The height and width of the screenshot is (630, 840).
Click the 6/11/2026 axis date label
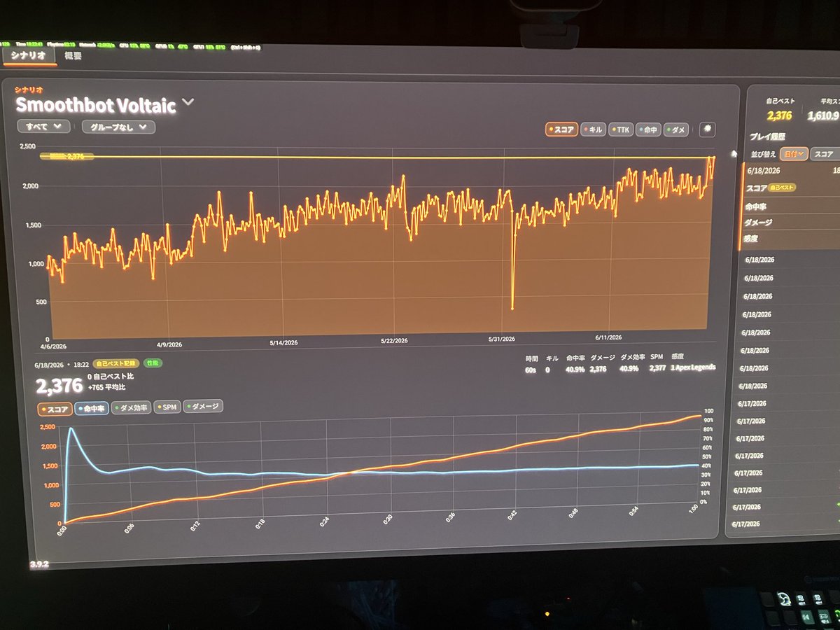point(608,337)
